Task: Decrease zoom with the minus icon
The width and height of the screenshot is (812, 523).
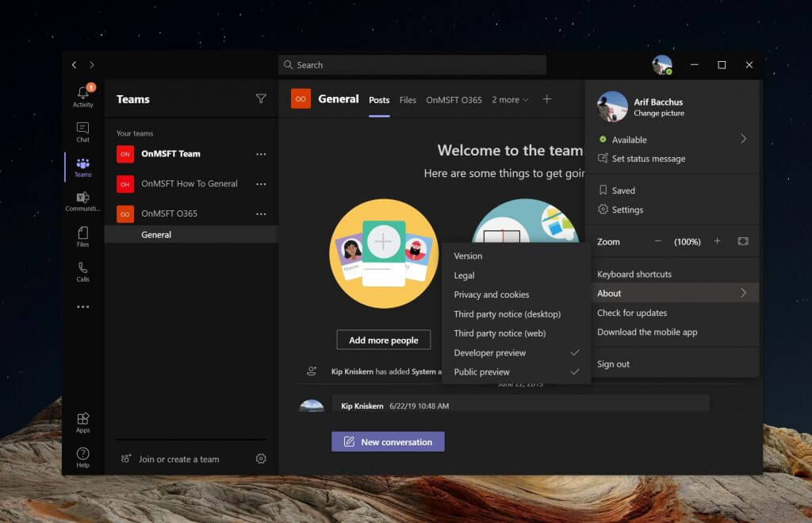Action: [x=657, y=241]
